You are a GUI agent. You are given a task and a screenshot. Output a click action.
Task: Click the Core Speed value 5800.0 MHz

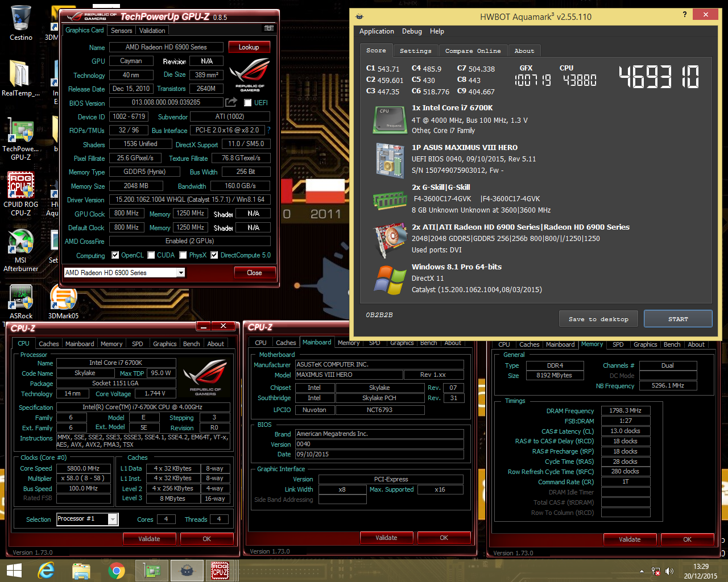pos(83,468)
